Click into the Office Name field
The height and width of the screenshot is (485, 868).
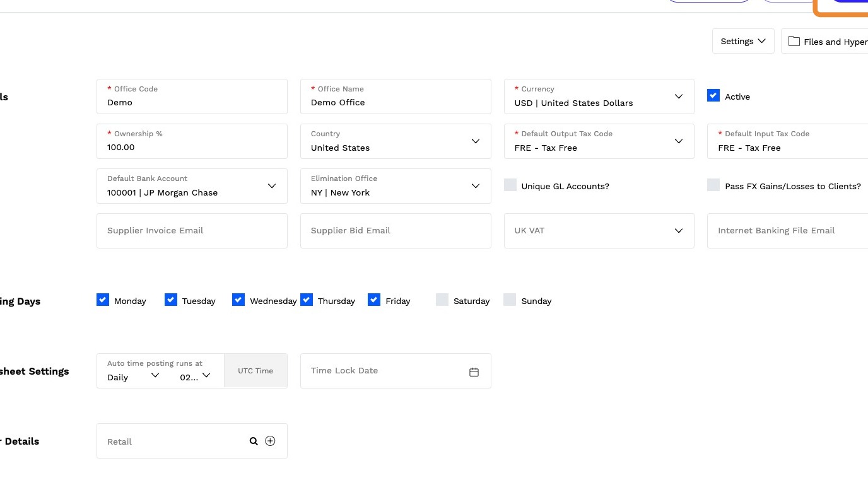click(x=396, y=102)
